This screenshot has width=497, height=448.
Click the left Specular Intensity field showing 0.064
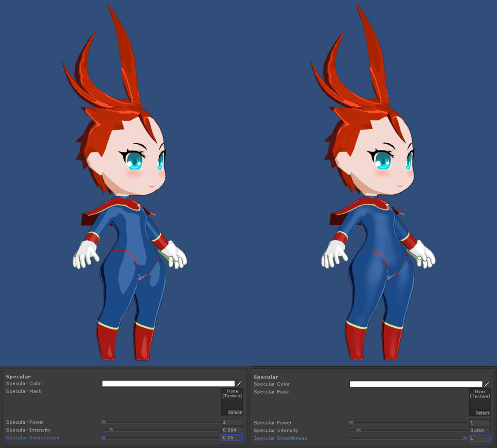tap(232, 430)
